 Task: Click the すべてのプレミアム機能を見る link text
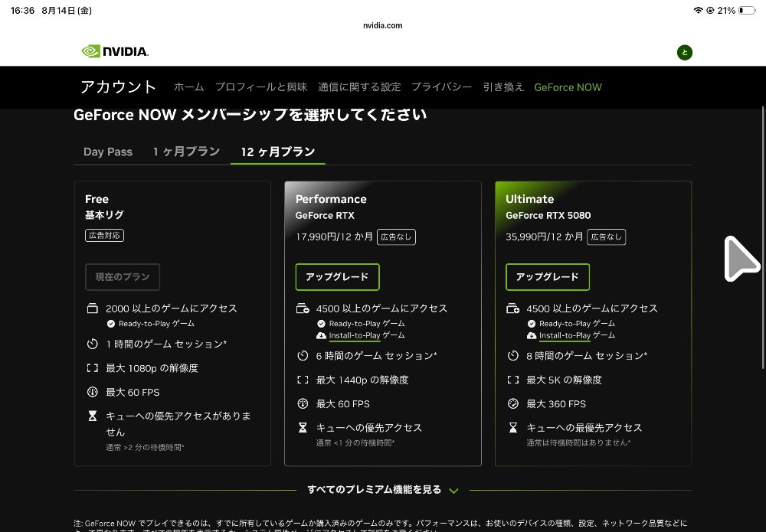pyautogui.click(x=375, y=490)
